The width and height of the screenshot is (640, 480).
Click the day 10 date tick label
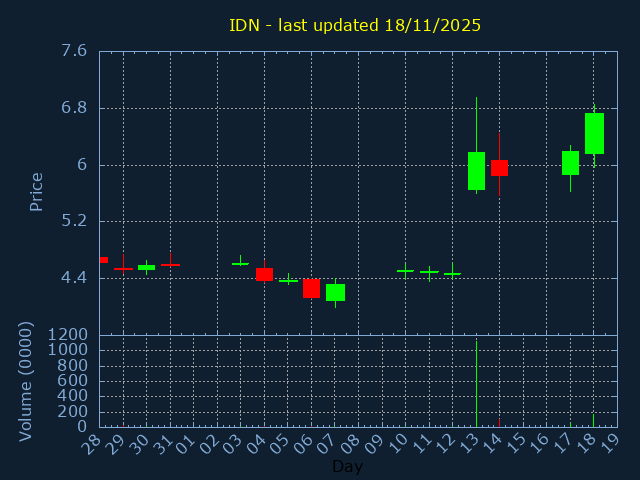(x=399, y=442)
